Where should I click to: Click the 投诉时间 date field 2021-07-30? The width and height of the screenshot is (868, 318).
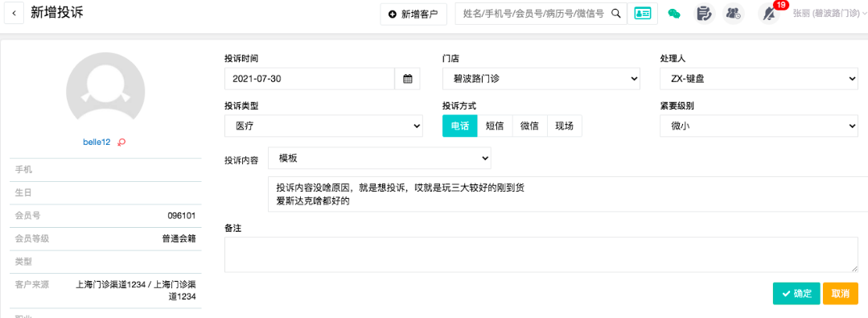click(310, 79)
